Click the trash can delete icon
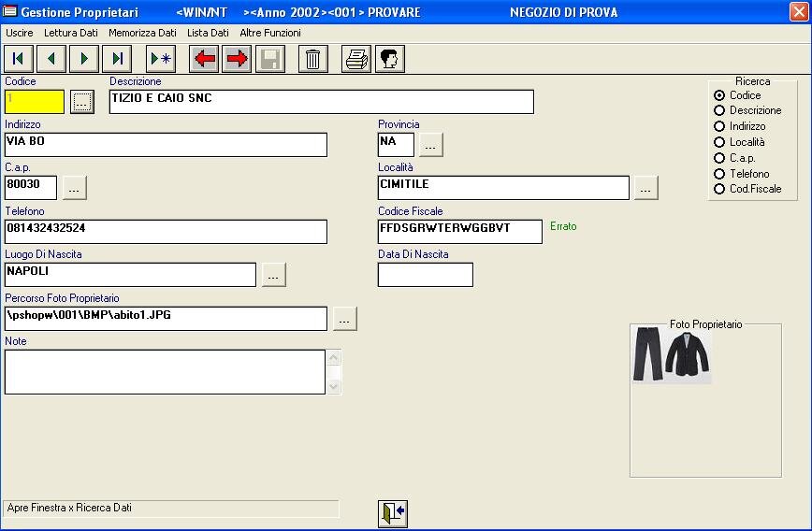The height and width of the screenshot is (531, 812). (x=312, y=59)
